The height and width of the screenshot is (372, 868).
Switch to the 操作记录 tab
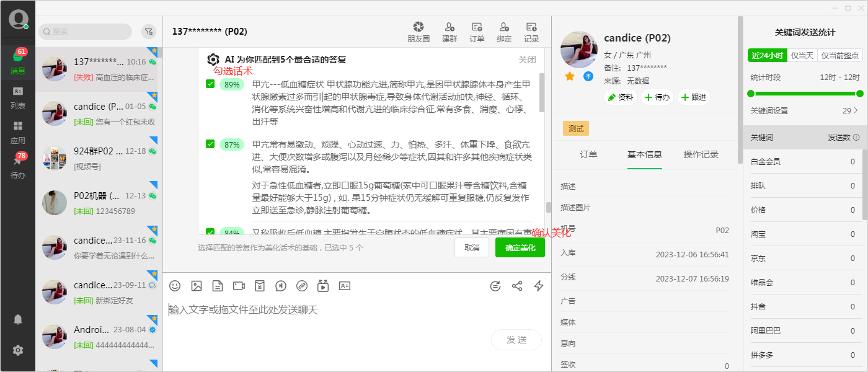click(x=701, y=154)
